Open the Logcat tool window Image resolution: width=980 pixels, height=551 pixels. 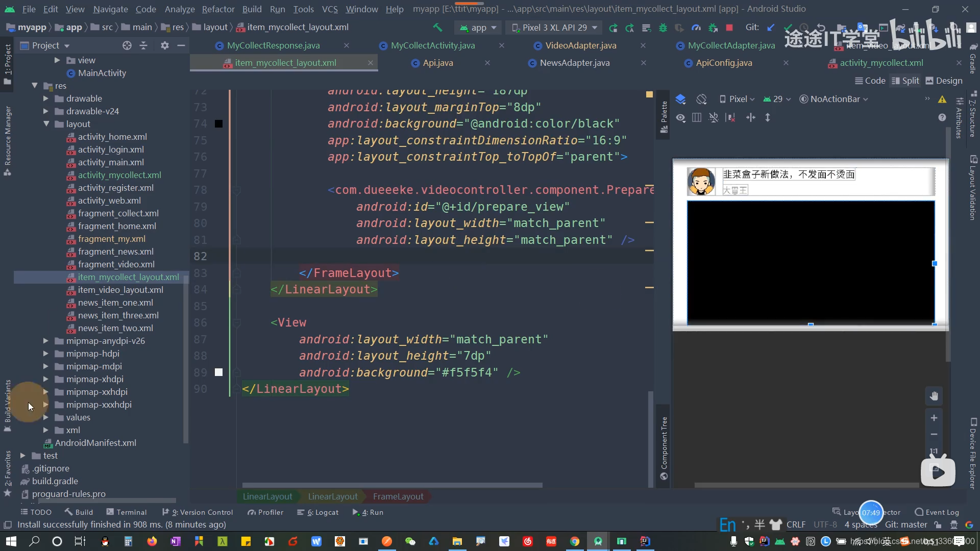tap(318, 512)
